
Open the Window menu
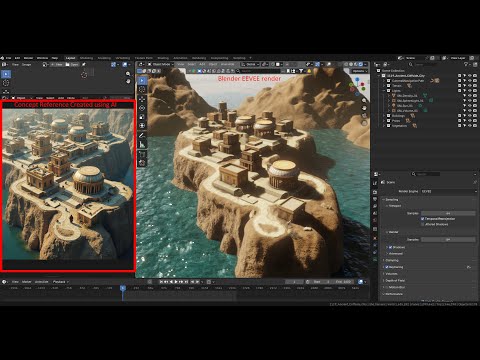pos(42,58)
